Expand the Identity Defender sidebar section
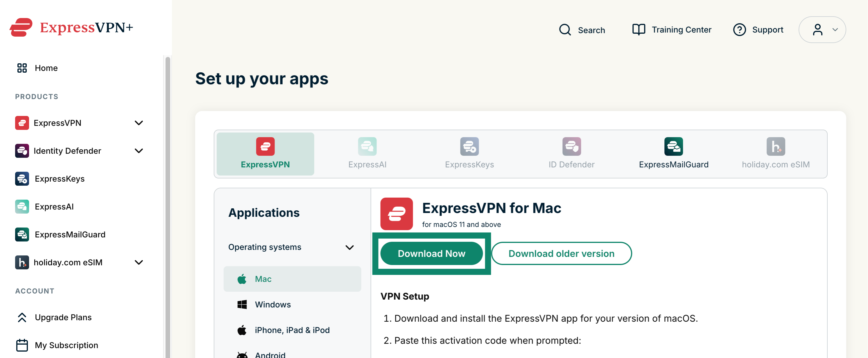 [139, 151]
